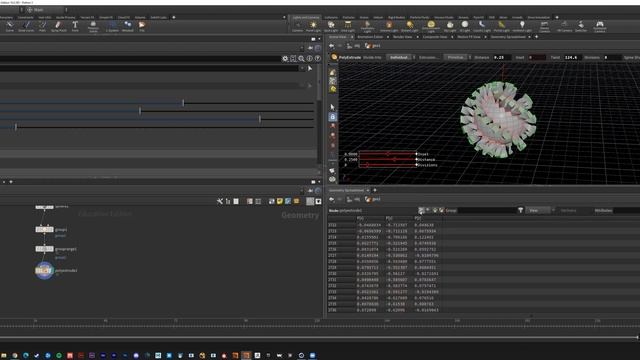The image size is (640, 360).
Task: Create a GI Light from the shelf
Action: (x=465, y=27)
